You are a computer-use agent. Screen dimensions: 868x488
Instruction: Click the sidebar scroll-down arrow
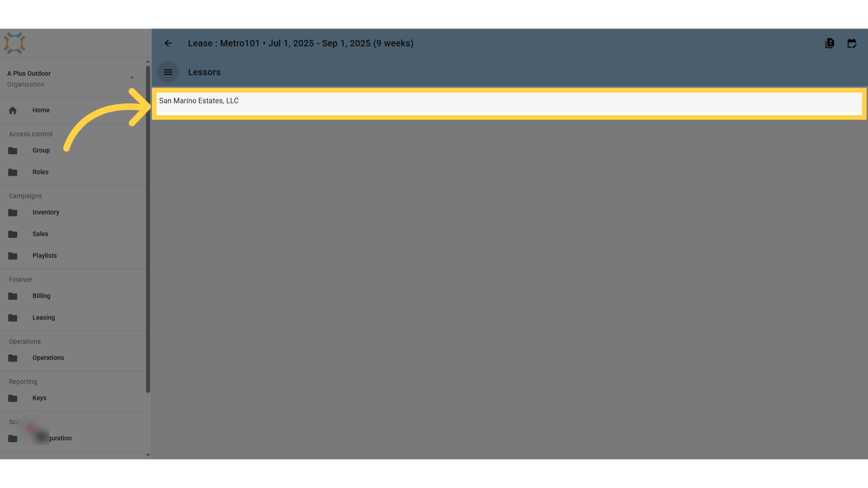(148, 455)
